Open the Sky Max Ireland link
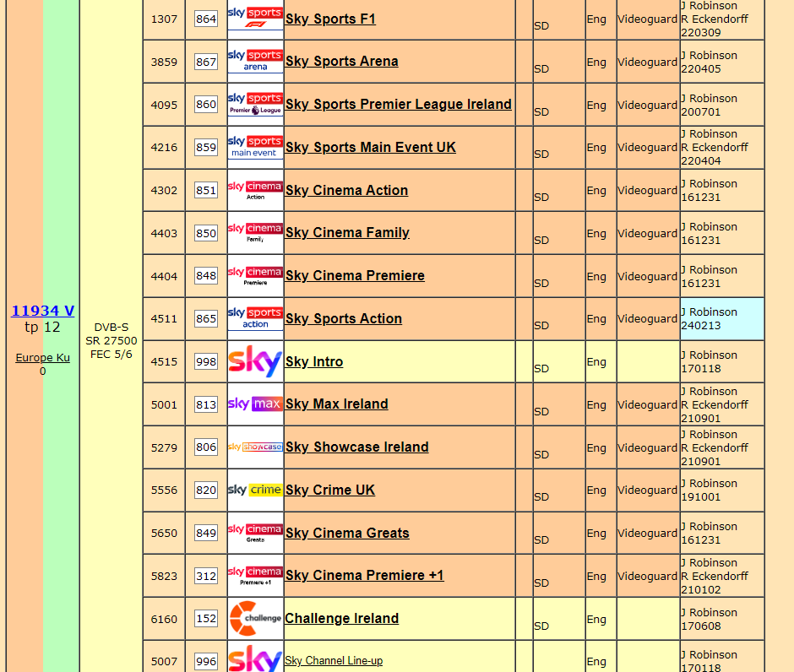This screenshot has width=794, height=672. (x=337, y=404)
